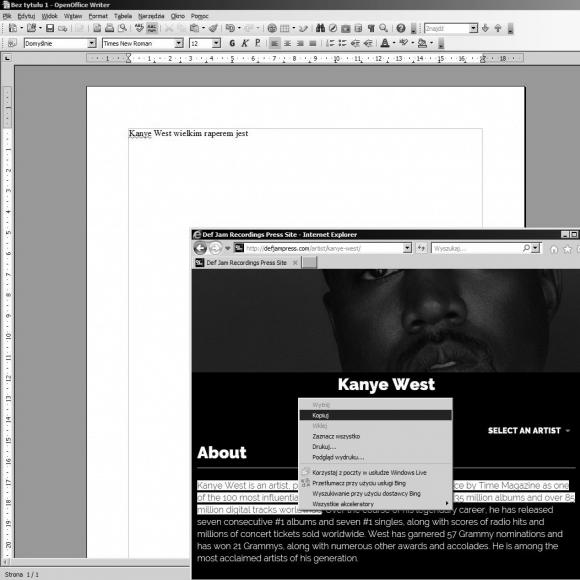Open OpenOffice Help question mark icon
580x580 pixels.
point(401,28)
